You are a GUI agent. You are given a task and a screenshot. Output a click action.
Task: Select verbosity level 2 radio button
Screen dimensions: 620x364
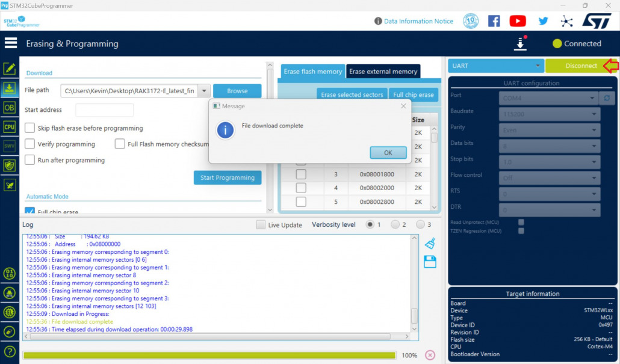[x=395, y=224]
